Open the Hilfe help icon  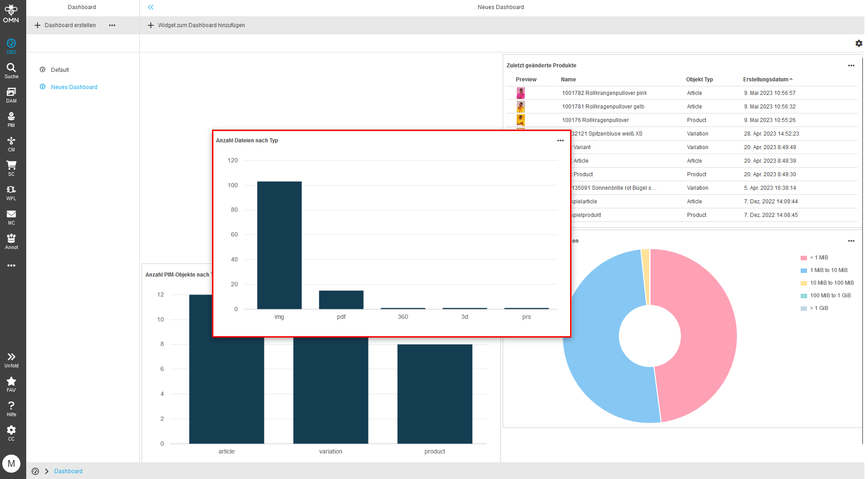pyautogui.click(x=11, y=409)
